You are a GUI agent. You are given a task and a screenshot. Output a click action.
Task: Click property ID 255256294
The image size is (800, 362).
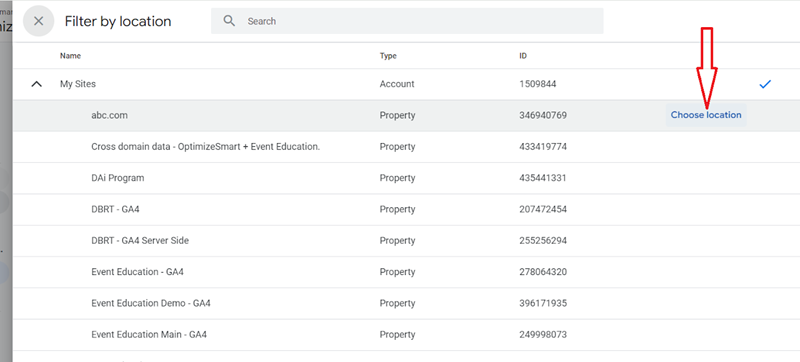click(x=543, y=241)
